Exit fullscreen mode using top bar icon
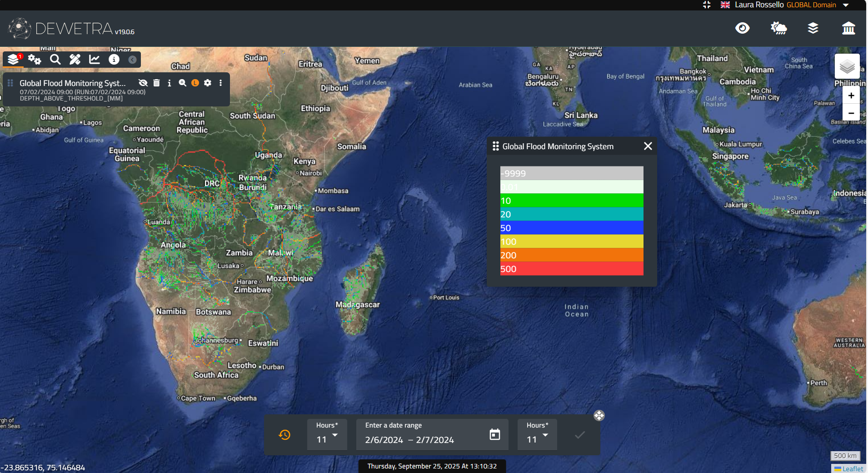 707,5
